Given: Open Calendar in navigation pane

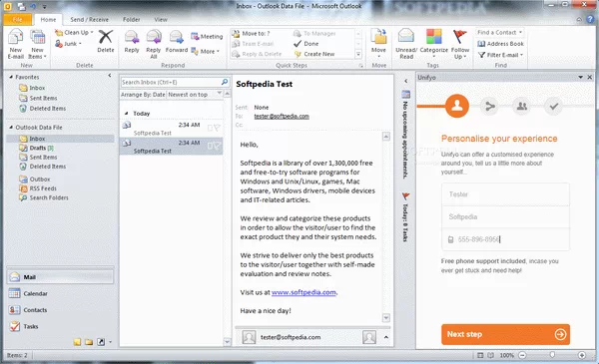Looking at the screenshot, I should [60, 293].
